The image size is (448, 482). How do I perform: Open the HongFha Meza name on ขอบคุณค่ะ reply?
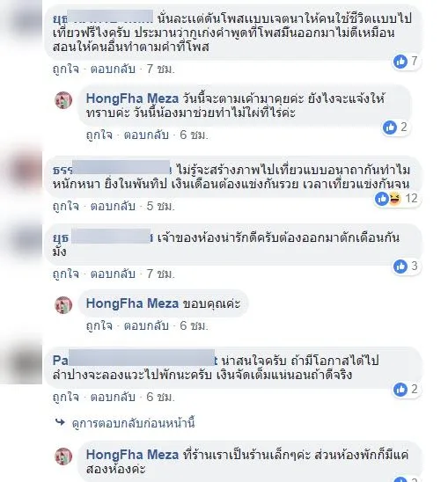pos(132,303)
